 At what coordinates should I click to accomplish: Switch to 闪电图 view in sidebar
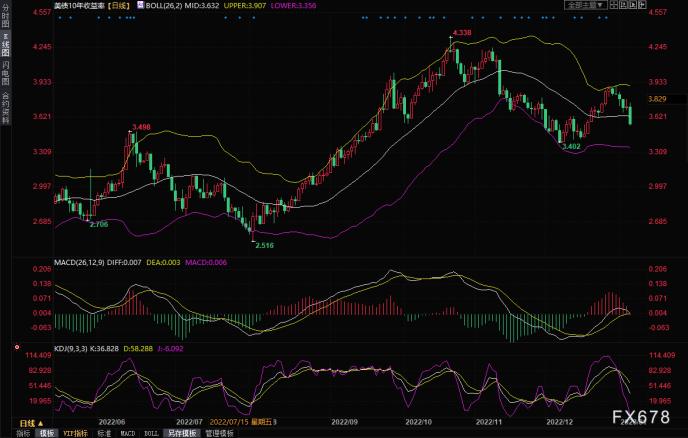(5, 73)
